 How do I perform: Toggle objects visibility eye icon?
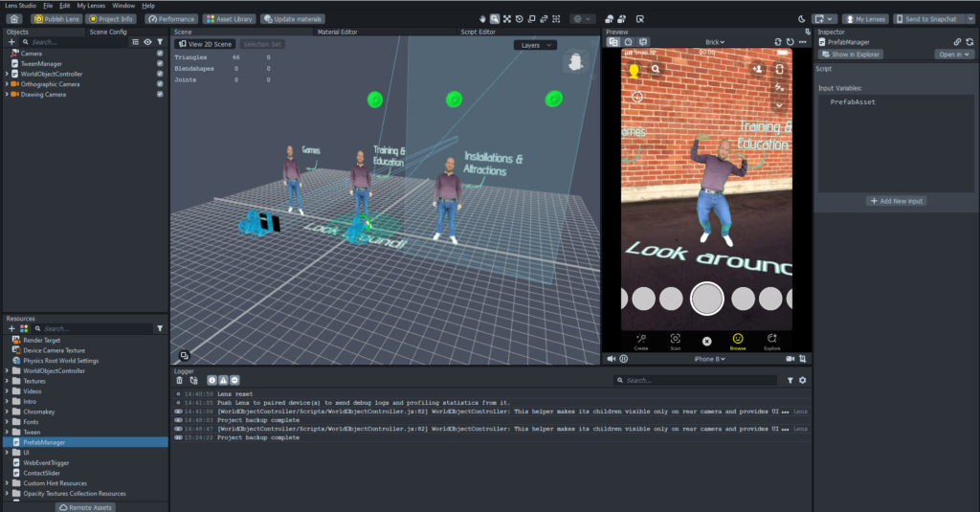click(x=147, y=42)
